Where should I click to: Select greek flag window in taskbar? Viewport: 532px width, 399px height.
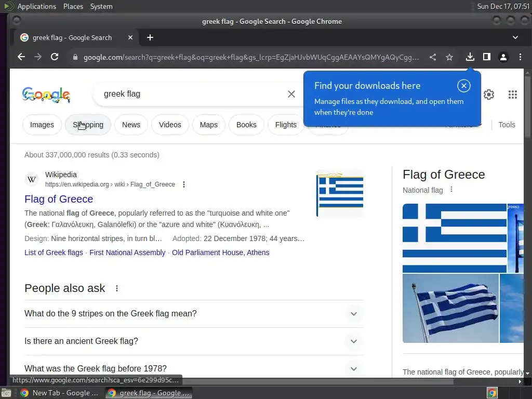pyautogui.click(x=149, y=393)
